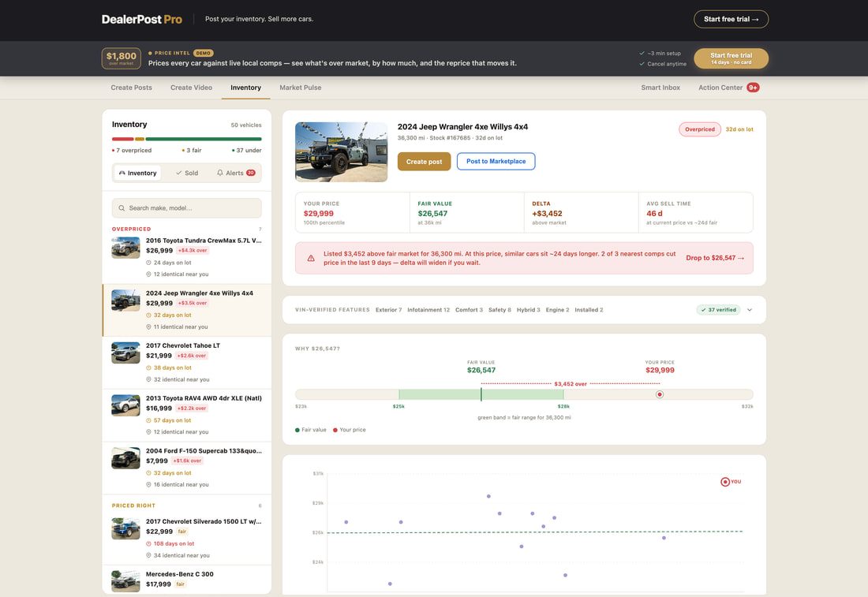Open Safety 8 feature group
Image resolution: width=868 pixels, height=597 pixels.
coord(499,310)
